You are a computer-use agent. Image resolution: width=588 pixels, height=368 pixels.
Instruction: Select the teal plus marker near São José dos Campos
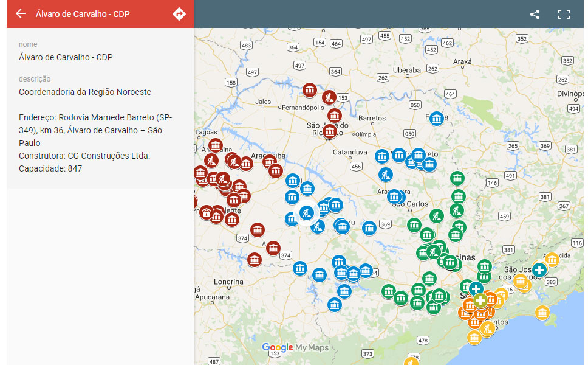[539, 269]
